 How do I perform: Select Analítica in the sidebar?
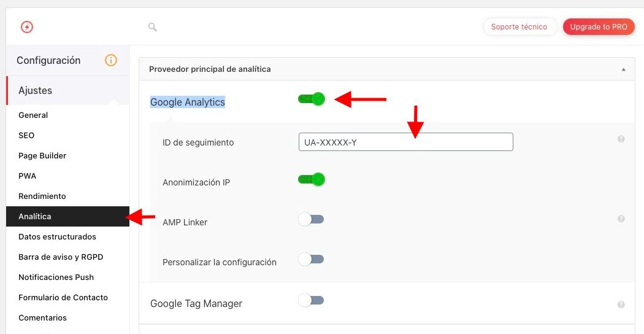[67, 216]
